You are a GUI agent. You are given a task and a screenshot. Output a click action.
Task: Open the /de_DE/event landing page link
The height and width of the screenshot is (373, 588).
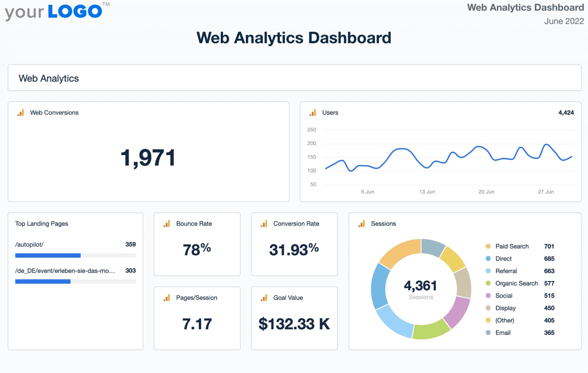coord(64,270)
